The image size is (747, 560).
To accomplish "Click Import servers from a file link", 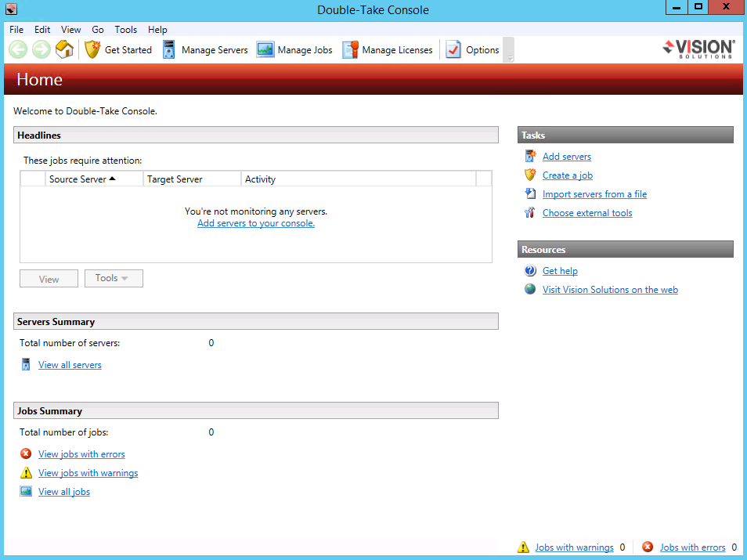I will [594, 194].
